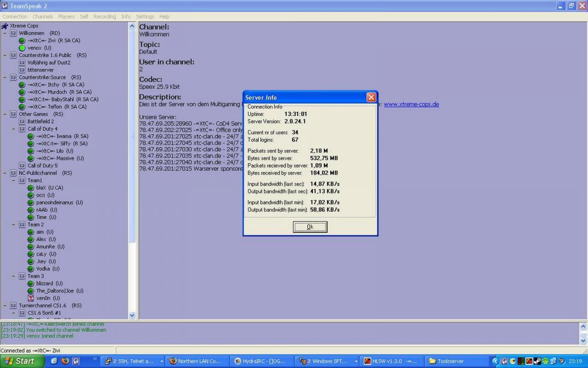This screenshot has width=588, height=368.
Task: Close the Server Info dialog
Action: coord(371,97)
